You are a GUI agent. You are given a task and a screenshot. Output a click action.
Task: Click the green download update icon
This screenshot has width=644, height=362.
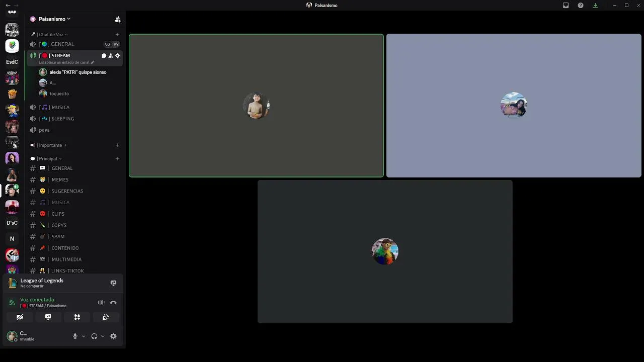pos(595,6)
